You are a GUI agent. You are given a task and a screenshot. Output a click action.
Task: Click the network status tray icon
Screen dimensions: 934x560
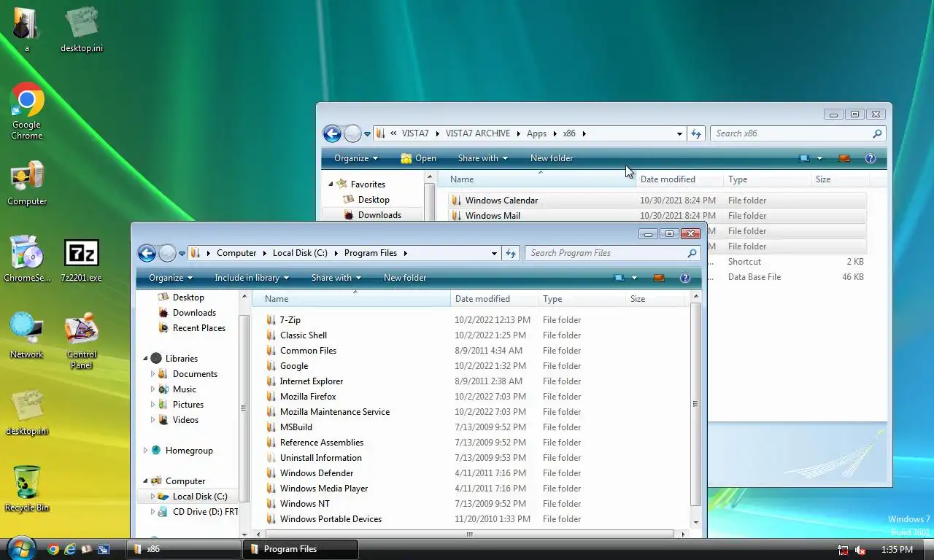pos(843,550)
